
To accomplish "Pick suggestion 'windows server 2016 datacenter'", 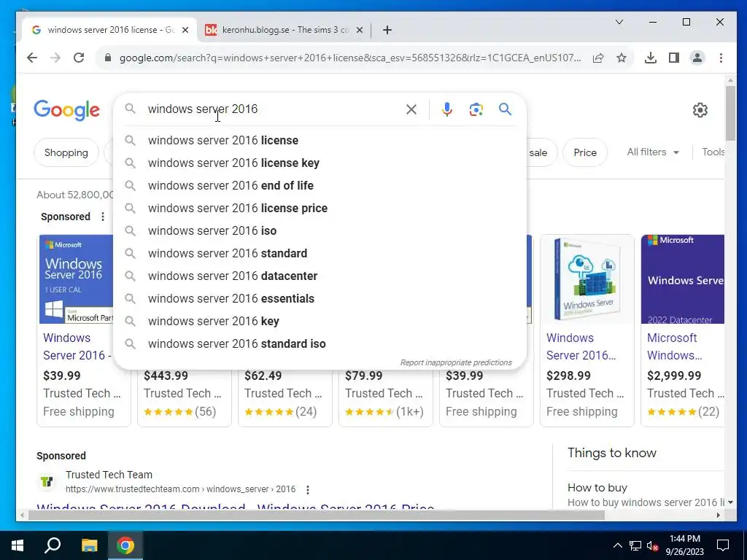I will 320,276.
